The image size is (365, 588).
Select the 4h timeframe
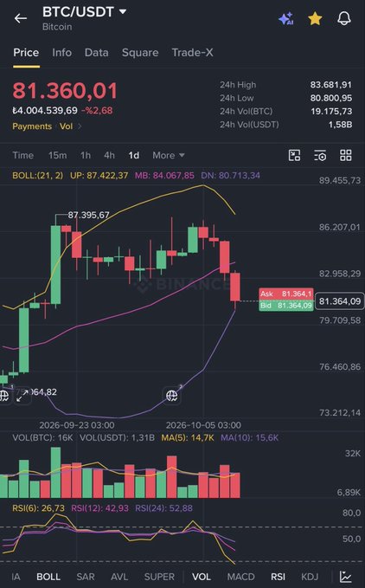[x=109, y=155]
